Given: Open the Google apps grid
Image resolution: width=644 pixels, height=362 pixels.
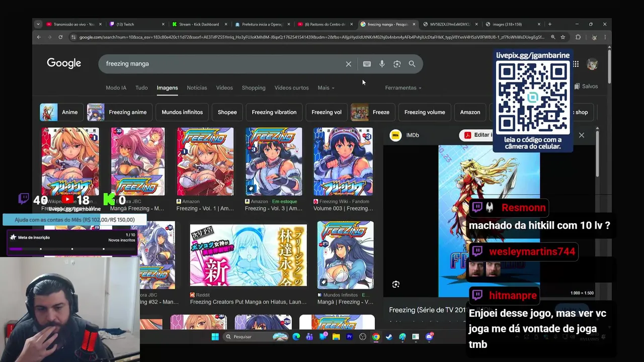Looking at the screenshot, I should pos(576,64).
